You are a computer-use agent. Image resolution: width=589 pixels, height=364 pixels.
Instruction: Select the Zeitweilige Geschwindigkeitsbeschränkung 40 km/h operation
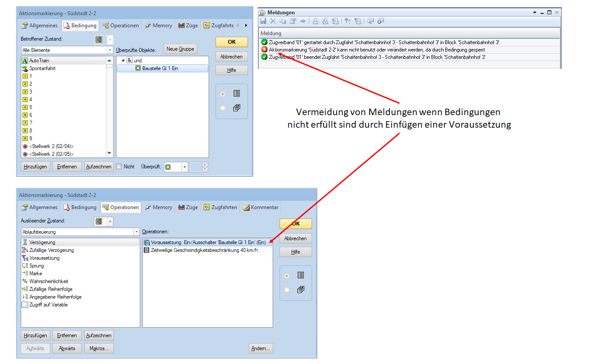[204, 250]
